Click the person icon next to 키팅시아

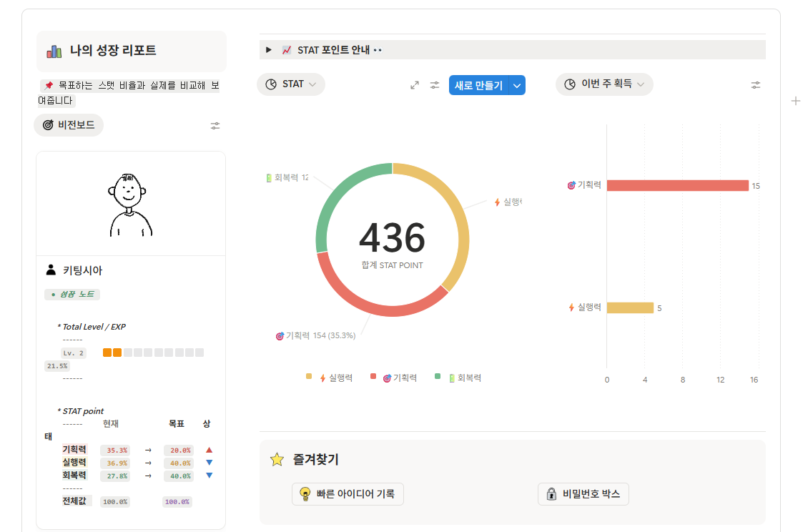pos(51,270)
